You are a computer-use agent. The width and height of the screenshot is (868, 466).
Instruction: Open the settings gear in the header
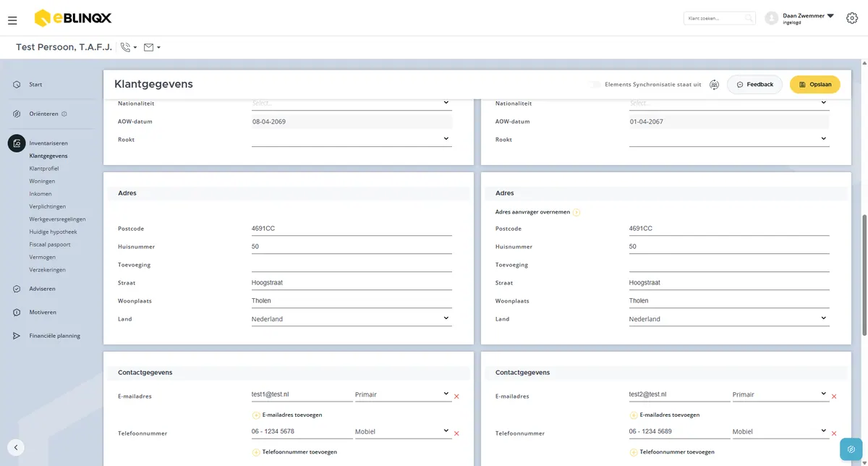tap(851, 18)
